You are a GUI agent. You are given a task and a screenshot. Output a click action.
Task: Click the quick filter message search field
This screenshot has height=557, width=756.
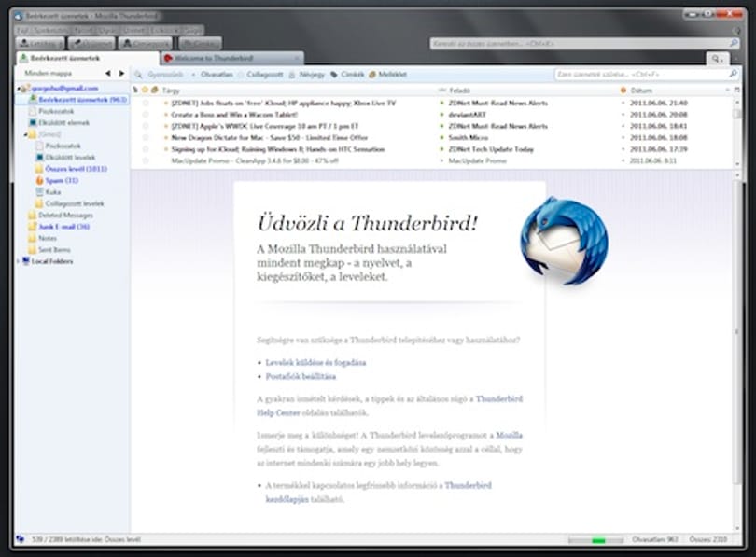tap(647, 75)
